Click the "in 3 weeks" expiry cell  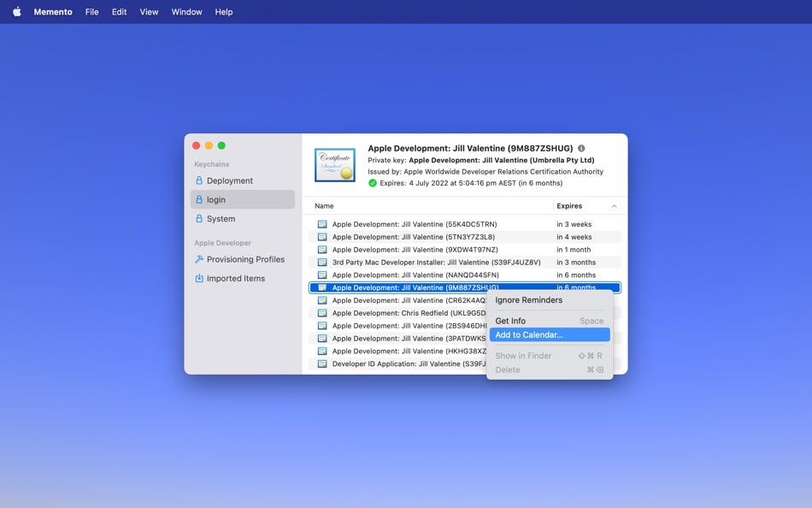click(574, 224)
